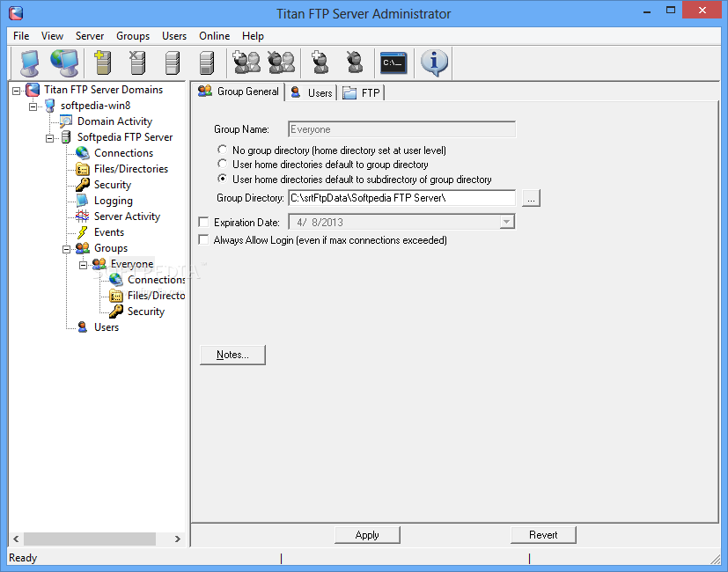The image size is (728, 572).
Task: Open the Help menu
Action: [253, 36]
